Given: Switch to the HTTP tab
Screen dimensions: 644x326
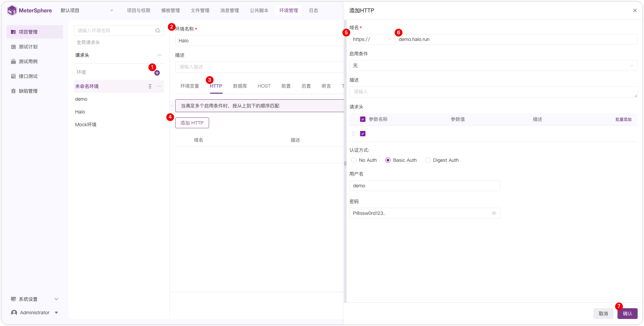Looking at the screenshot, I should click(216, 86).
